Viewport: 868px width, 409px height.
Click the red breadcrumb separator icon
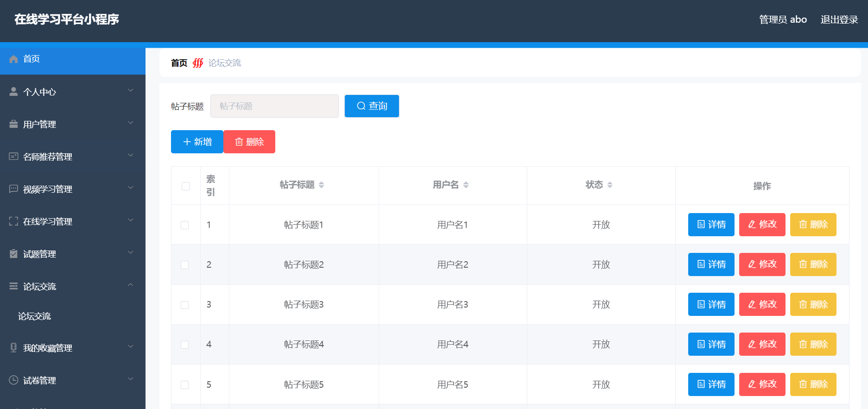pos(198,63)
